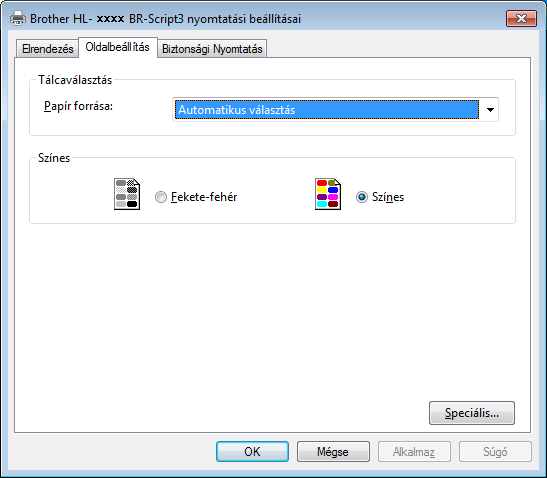547x478 pixels.
Task: Click the Alkalmaz button
Action: coord(414,451)
